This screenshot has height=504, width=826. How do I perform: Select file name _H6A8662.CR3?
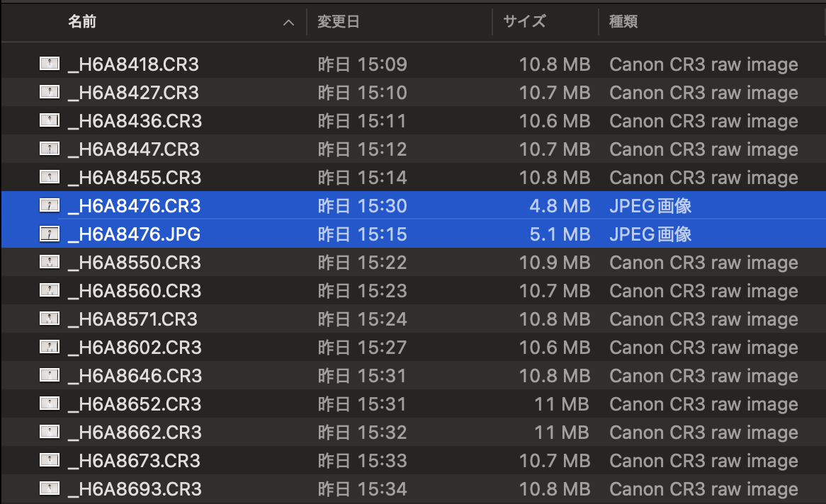pyautogui.click(x=135, y=433)
